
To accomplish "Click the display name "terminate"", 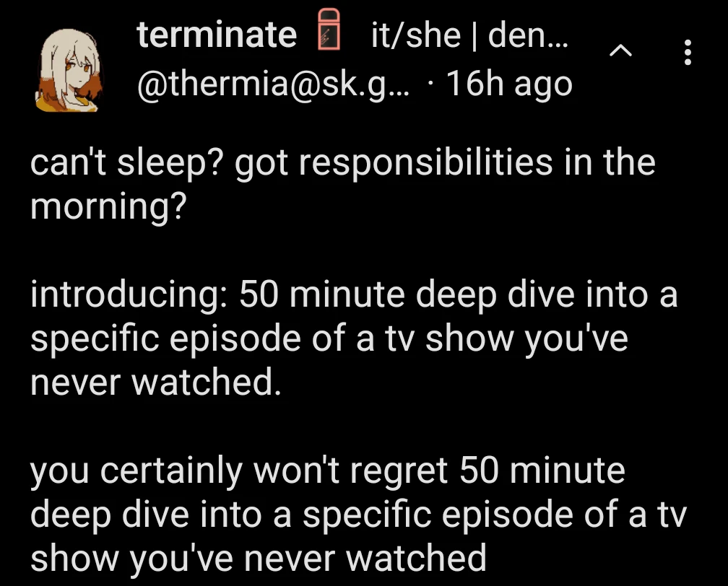I will click(x=217, y=35).
